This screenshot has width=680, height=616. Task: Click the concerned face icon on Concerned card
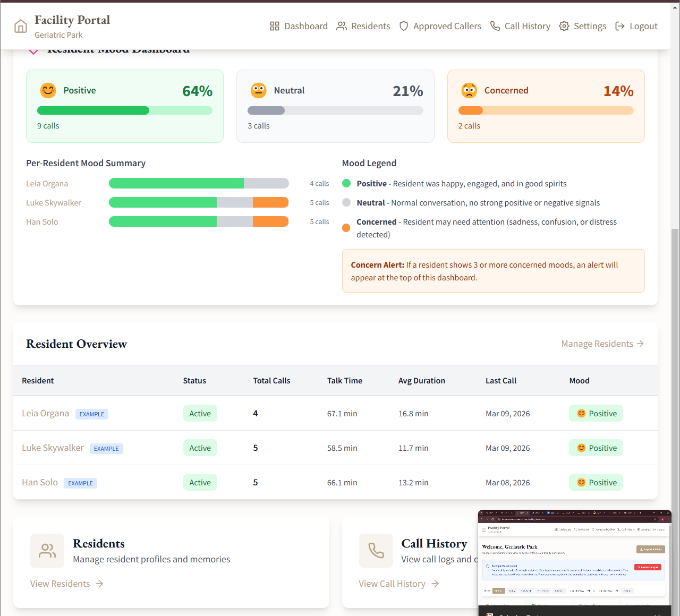pyautogui.click(x=470, y=90)
